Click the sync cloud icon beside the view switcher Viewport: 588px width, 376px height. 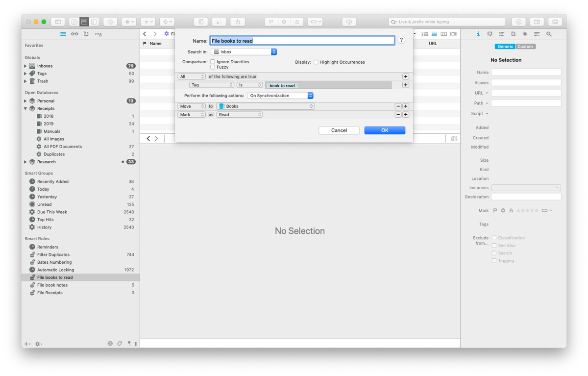pos(110,22)
